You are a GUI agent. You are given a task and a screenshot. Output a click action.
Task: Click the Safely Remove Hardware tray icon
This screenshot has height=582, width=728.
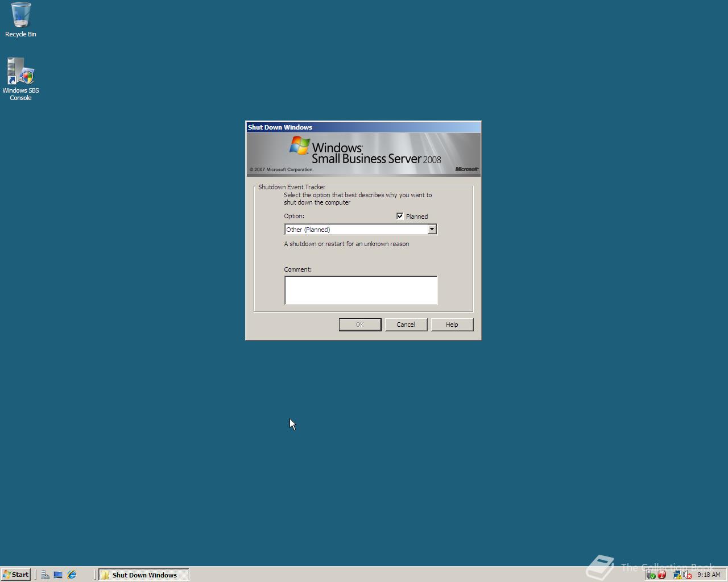(651, 575)
